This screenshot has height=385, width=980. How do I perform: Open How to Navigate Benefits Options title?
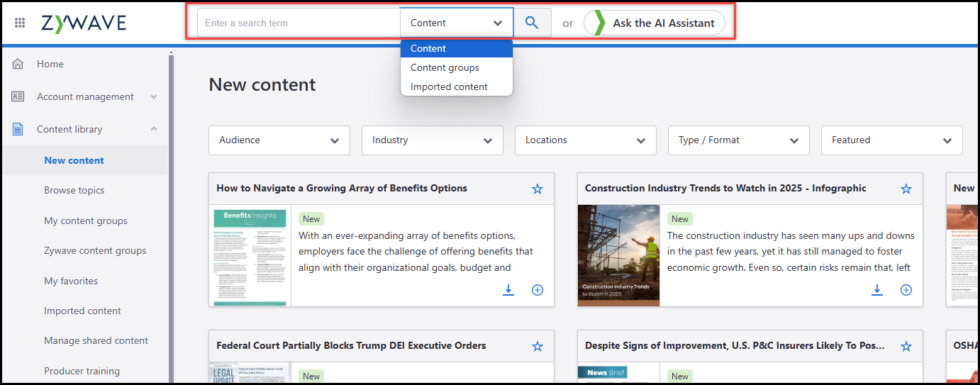[342, 188]
